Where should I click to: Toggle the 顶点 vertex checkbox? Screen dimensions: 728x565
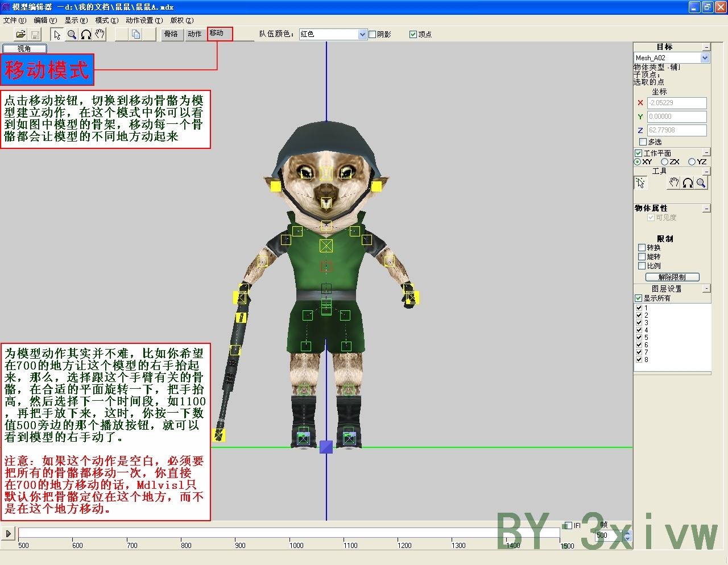pos(413,35)
